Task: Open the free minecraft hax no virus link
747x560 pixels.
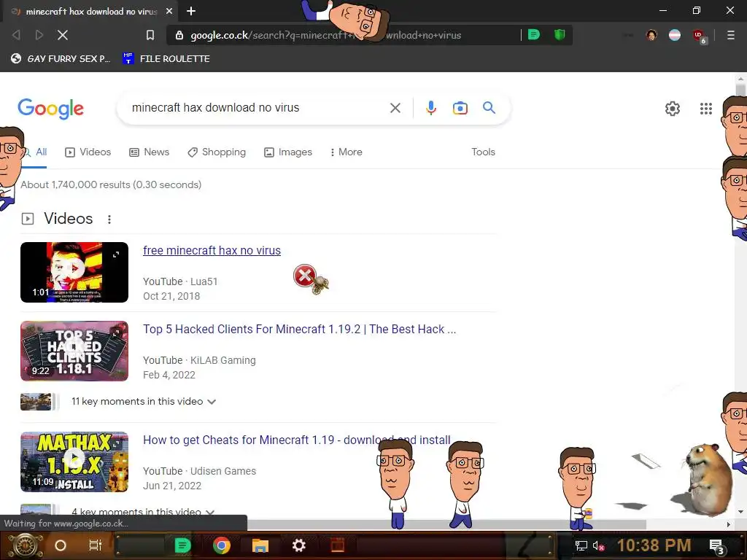Action: (212, 251)
